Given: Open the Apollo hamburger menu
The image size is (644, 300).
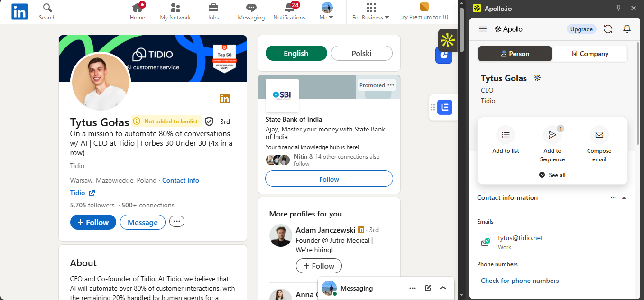Looking at the screenshot, I should tap(483, 29).
